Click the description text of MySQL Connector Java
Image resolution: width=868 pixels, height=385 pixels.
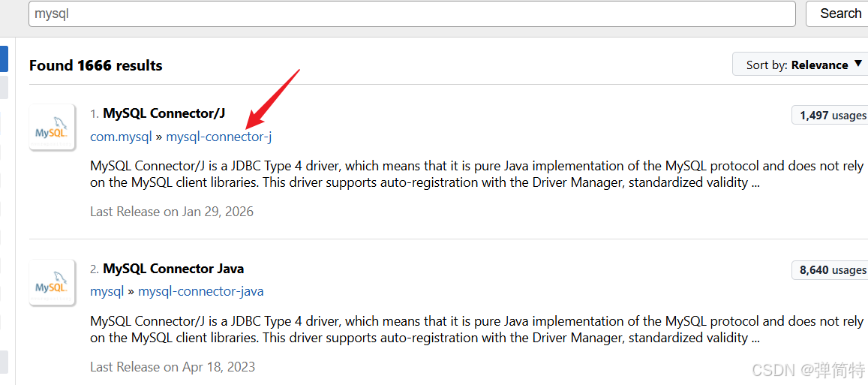476,329
